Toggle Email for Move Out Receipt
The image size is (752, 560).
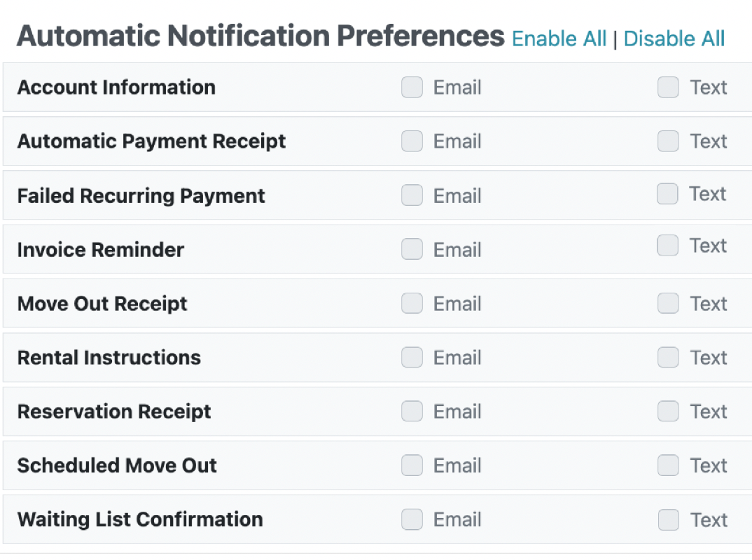[x=412, y=303]
